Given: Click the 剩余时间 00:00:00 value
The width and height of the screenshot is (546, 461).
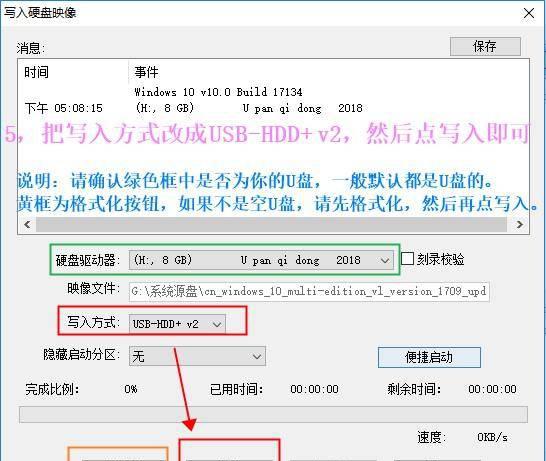Looking at the screenshot, I should (492, 389).
